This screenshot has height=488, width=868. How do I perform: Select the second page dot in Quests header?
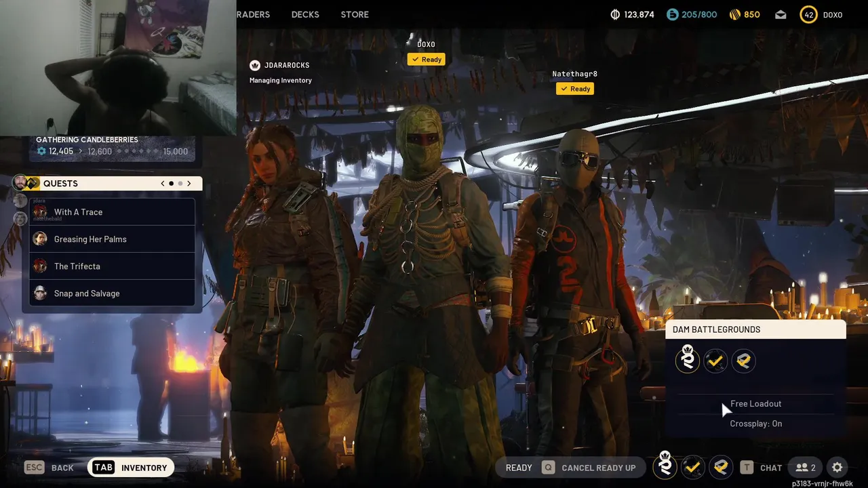coord(180,184)
